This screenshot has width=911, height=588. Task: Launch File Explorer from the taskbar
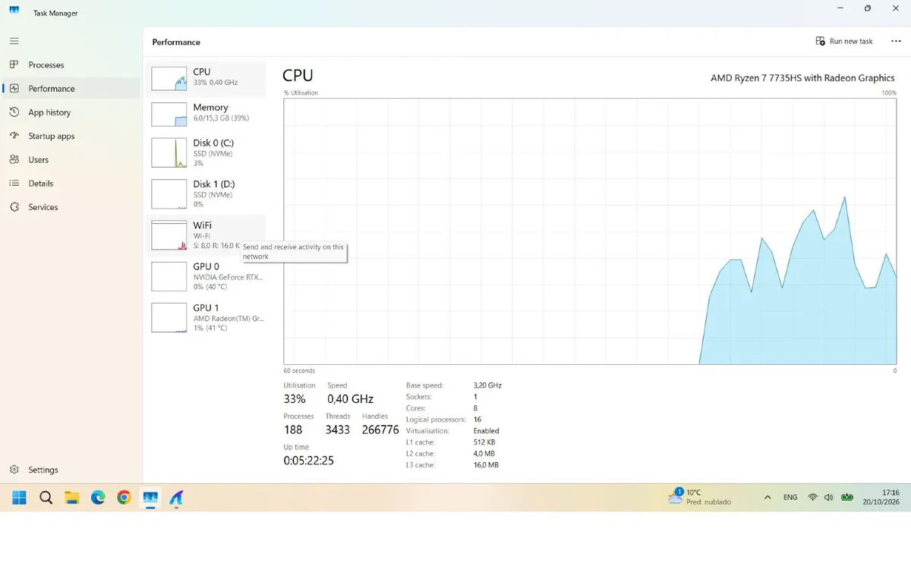click(72, 498)
